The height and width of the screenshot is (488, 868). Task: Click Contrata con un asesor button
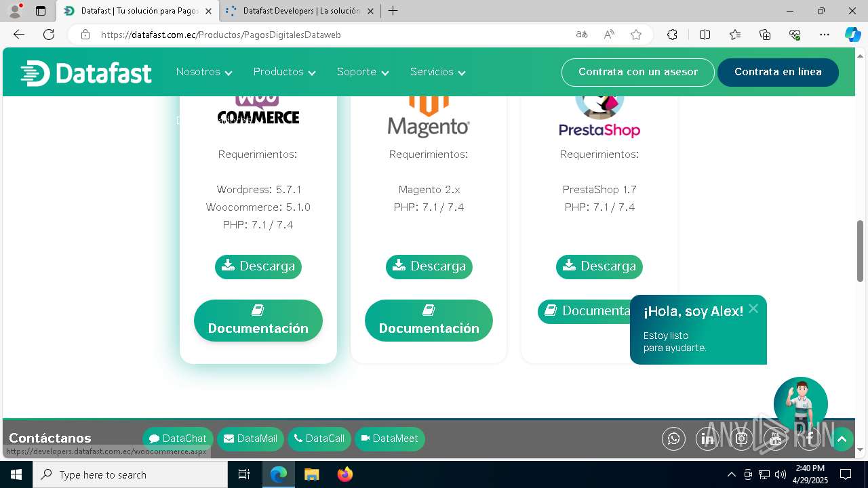[637, 73]
